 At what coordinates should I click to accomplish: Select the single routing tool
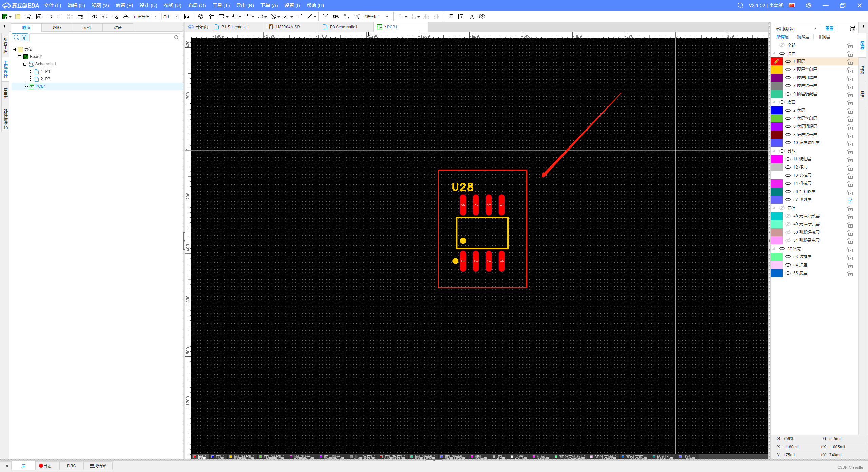point(347,16)
